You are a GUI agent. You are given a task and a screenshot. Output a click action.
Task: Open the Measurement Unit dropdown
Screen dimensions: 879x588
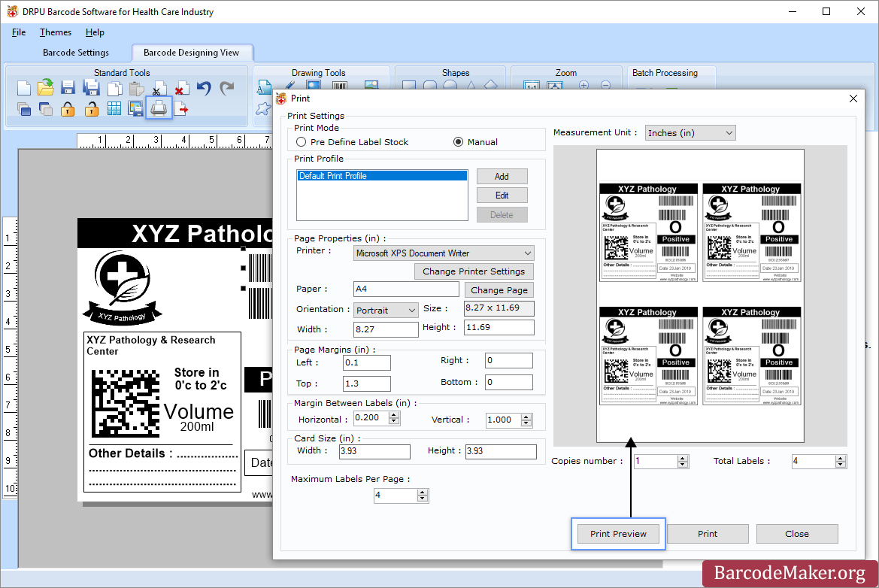pyautogui.click(x=690, y=133)
